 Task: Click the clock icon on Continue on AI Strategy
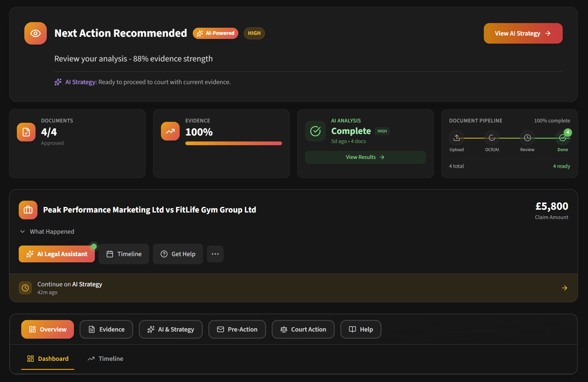pyautogui.click(x=25, y=288)
